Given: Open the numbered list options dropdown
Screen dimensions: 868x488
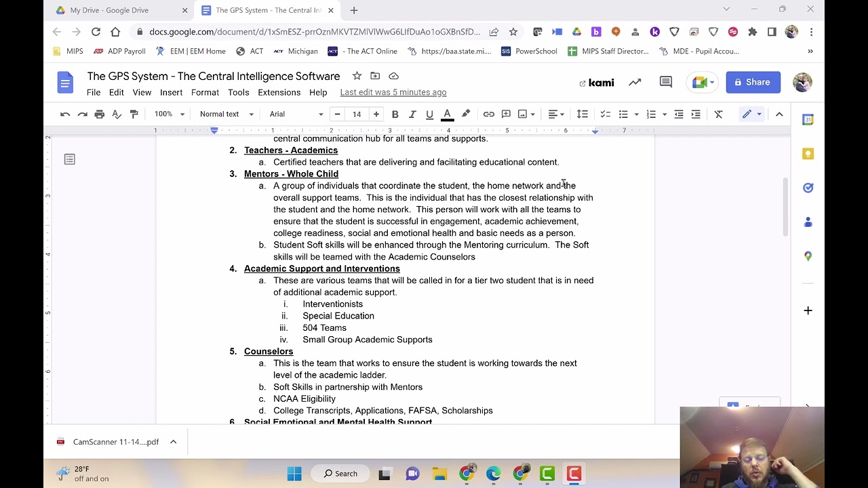Looking at the screenshot, I should (665, 114).
